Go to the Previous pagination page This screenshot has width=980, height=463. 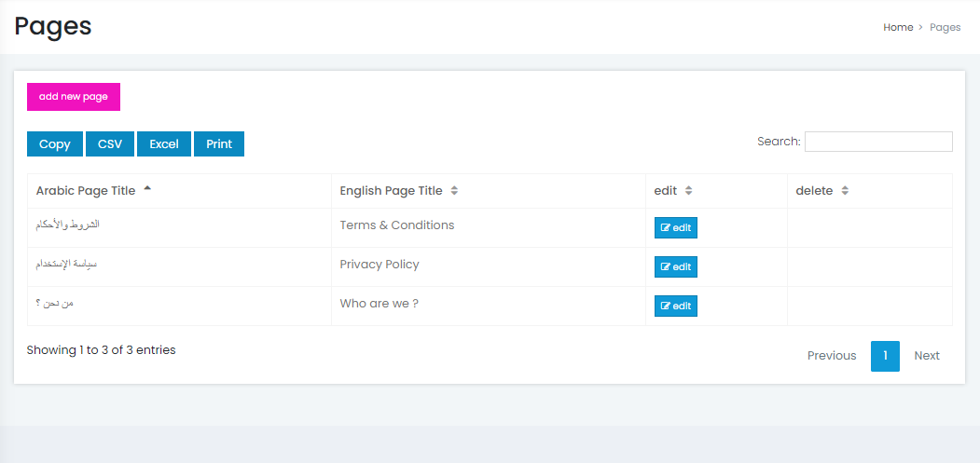(831, 356)
